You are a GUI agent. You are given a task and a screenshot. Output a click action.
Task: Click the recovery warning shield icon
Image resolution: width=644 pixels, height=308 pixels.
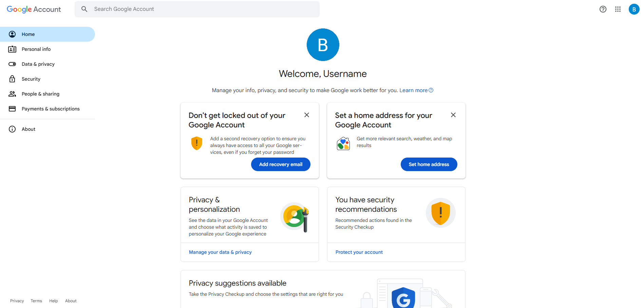coord(197,143)
